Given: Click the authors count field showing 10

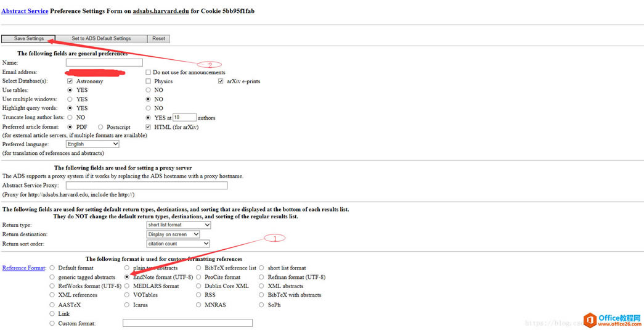Looking at the screenshot, I should (184, 118).
